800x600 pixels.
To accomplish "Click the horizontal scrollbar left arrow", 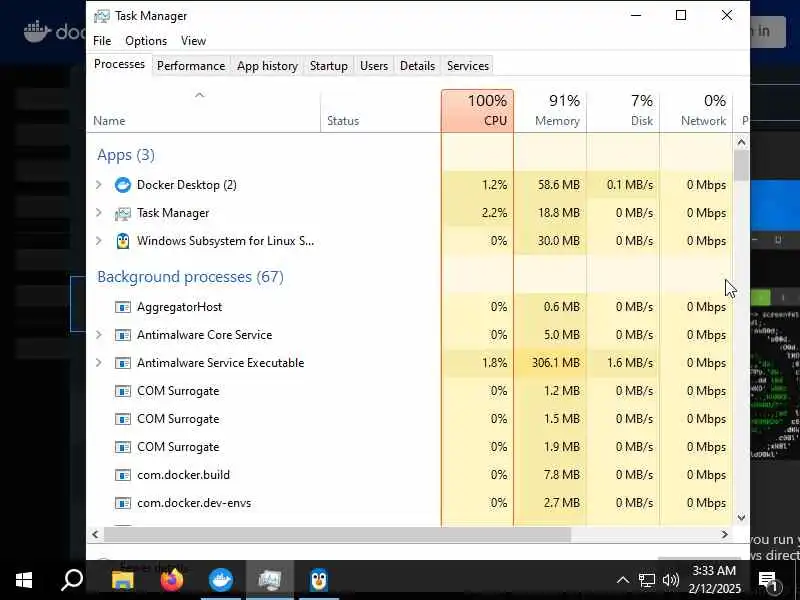I will click(x=95, y=534).
